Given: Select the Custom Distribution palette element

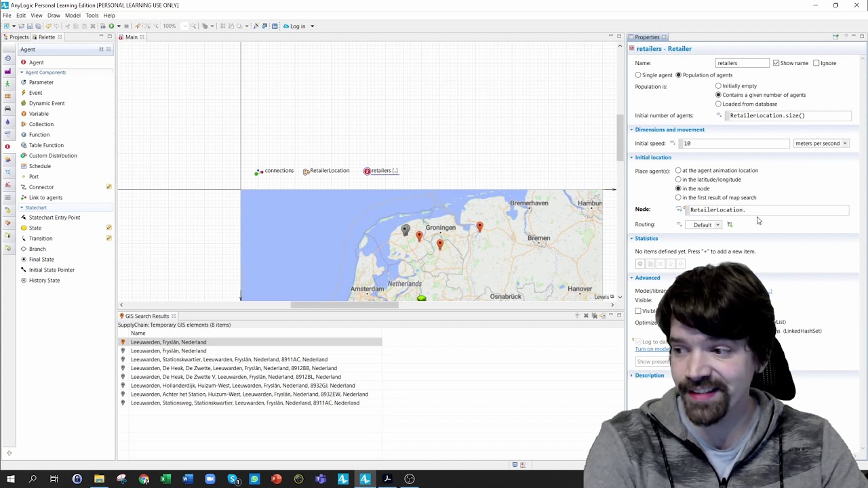Looking at the screenshot, I should [53, 156].
